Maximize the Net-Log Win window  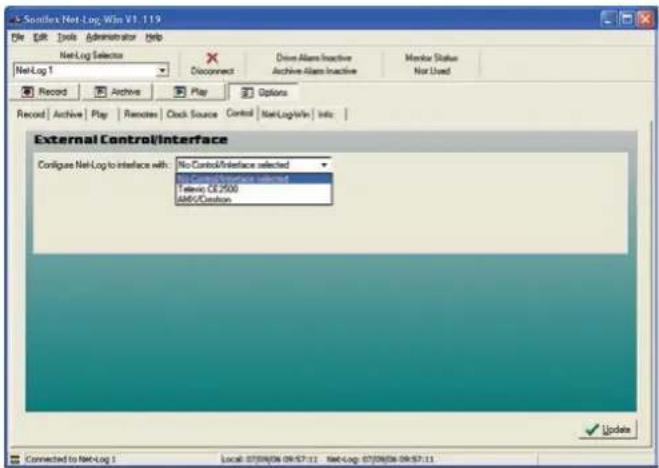(626, 19)
